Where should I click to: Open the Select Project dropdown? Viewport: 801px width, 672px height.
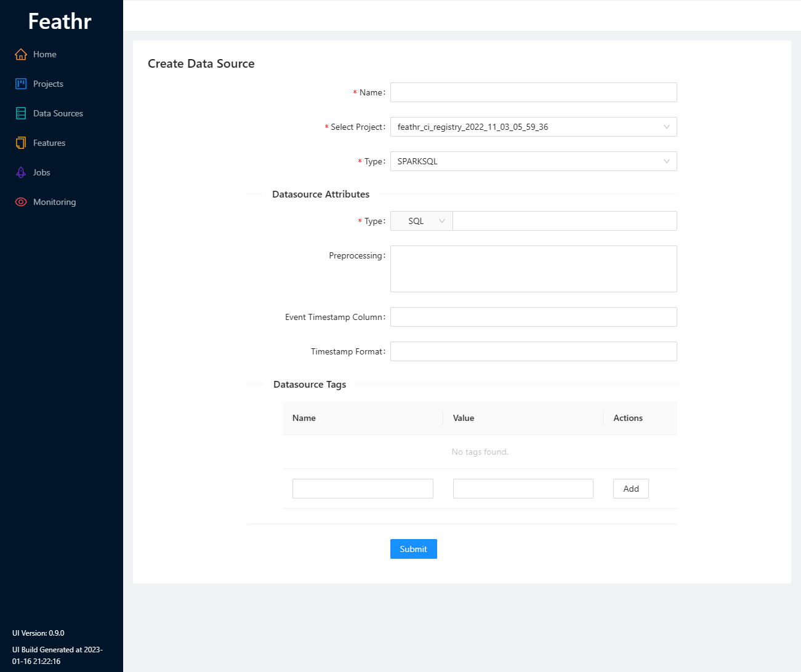point(534,127)
